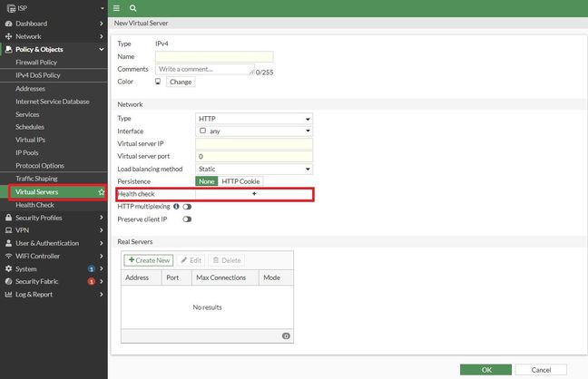Open the hamburger menu icon in top bar

pyautogui.click(x=116, y=8)
